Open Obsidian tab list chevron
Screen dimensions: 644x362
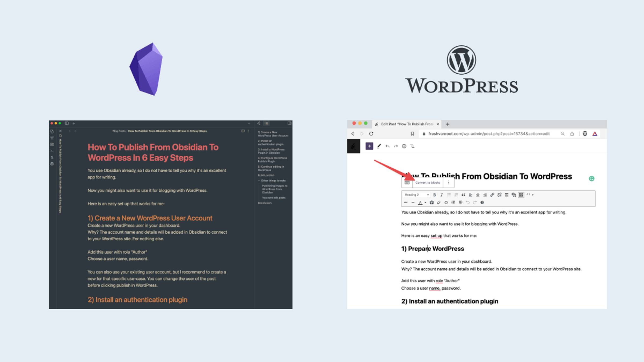(249, 124)
